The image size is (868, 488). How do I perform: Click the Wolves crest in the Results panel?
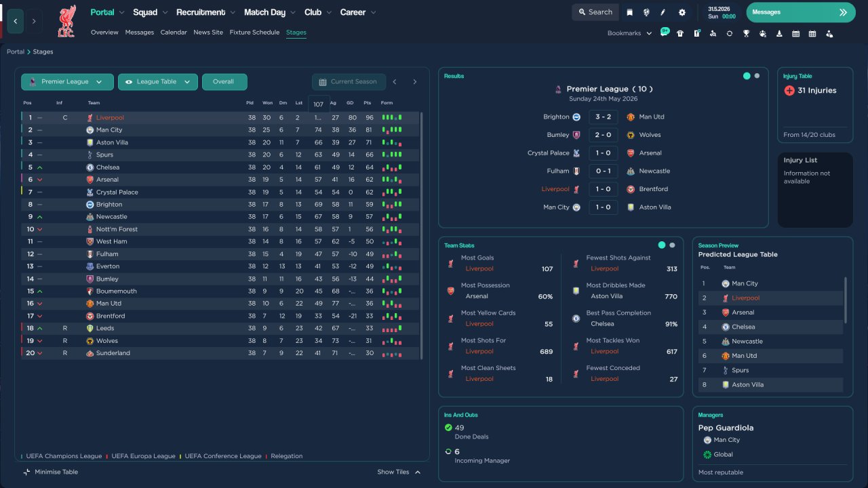[x=631, y=135]
